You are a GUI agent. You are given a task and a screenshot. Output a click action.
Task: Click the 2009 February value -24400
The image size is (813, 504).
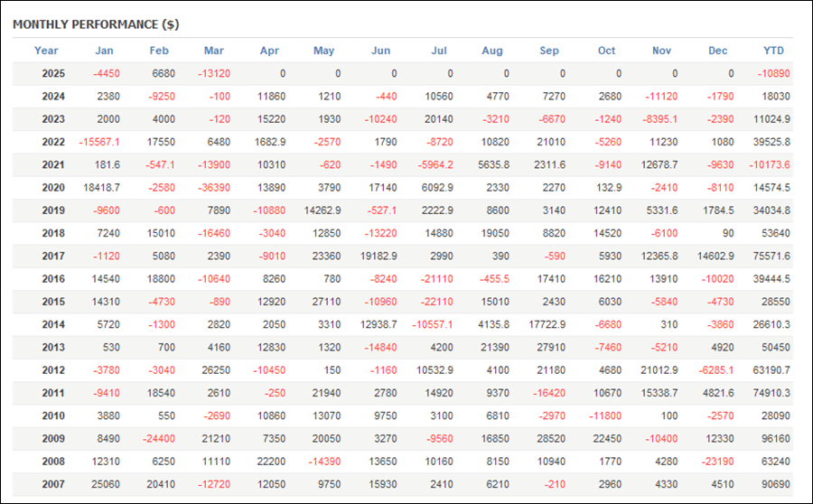[x=159, y=439]
